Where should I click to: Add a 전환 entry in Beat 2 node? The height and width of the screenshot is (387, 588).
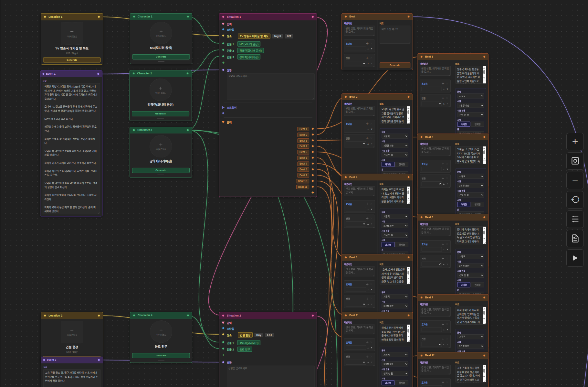coord(367,138)
